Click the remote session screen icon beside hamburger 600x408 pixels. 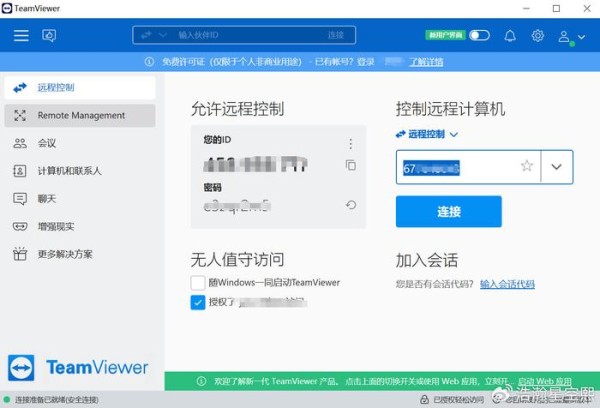coord(49,36)
